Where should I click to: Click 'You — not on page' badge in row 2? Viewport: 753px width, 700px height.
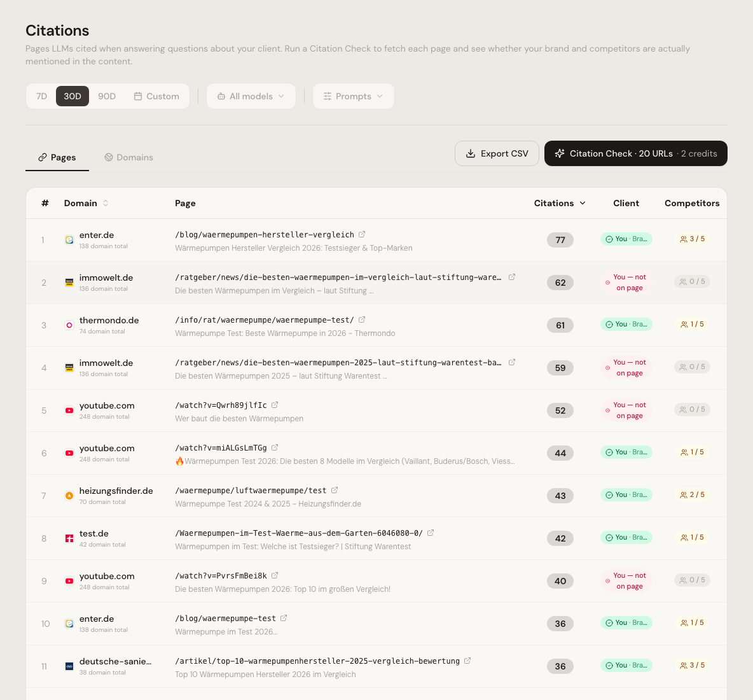tap(626, 283)
